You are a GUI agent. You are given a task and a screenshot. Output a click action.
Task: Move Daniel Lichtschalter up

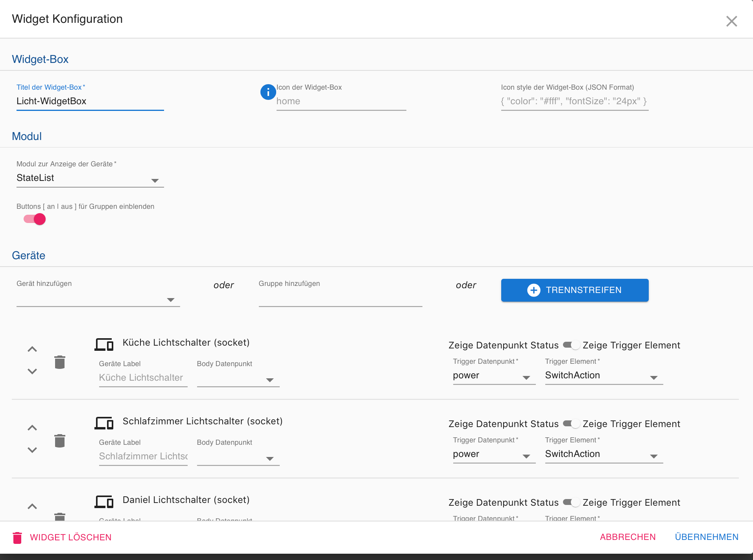click(x=32, y=507)
